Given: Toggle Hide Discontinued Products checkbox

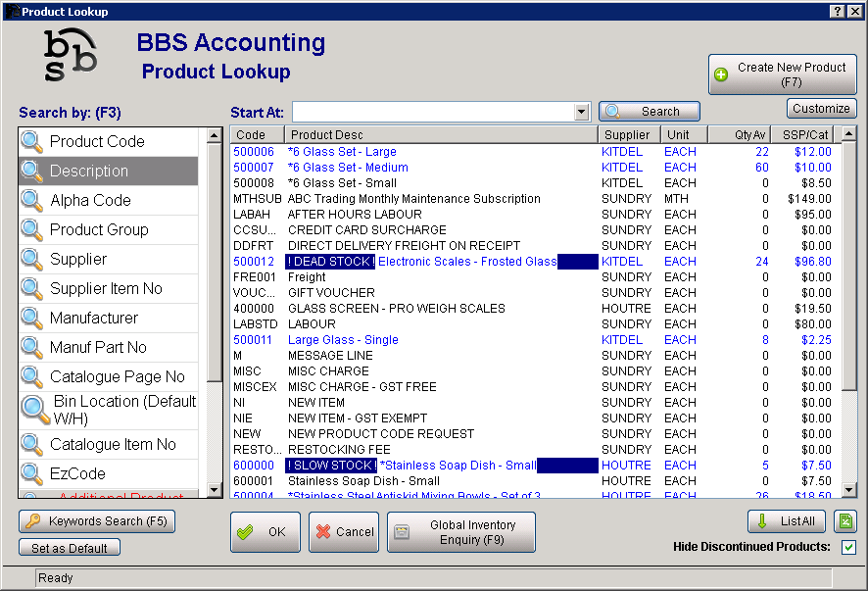Looking at the screenshot, I should 848,547.
